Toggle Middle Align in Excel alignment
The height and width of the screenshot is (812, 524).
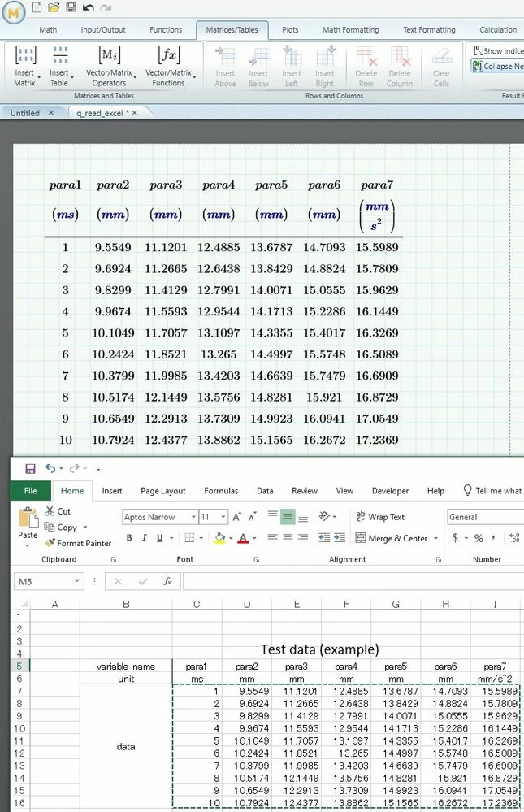288,516
